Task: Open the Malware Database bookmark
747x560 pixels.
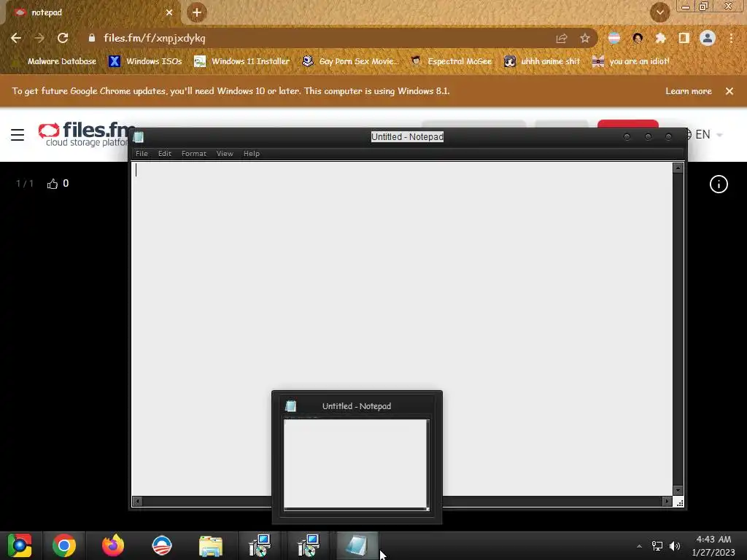Action: click(55, 61)
